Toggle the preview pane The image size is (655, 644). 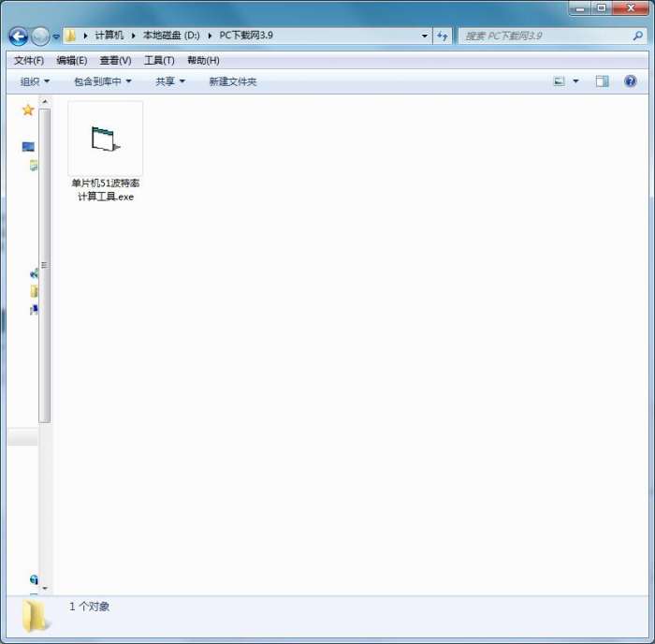[x=602, y=81]
